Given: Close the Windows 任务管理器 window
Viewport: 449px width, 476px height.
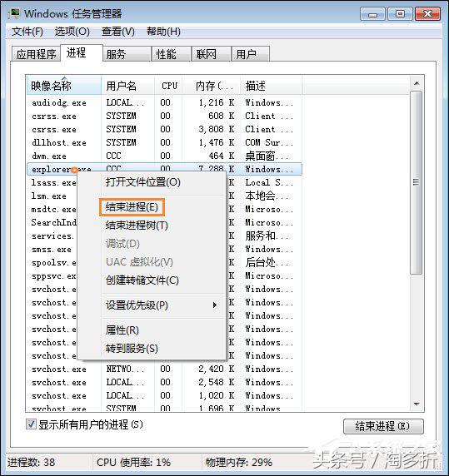Looking at the screenshot, I should pyautogui.click(x=427, y=14).
